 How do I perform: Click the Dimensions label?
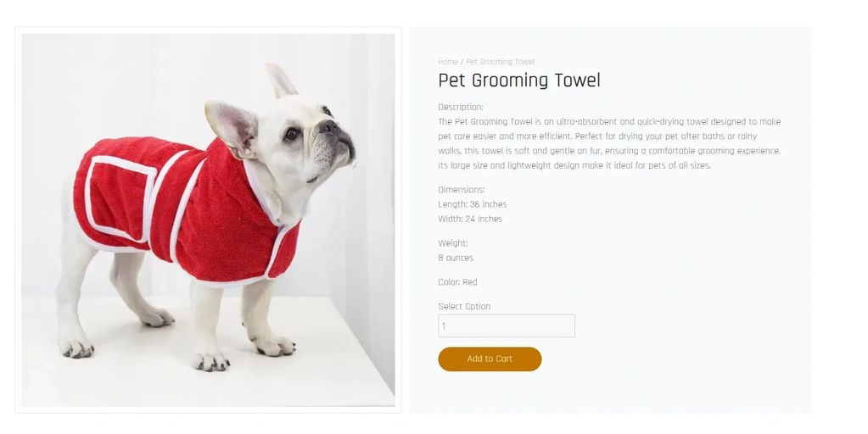461,190
